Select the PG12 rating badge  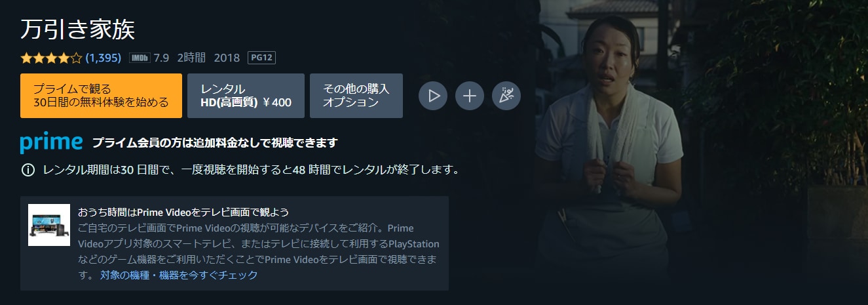pyautogui.click(x=261, y=58)
